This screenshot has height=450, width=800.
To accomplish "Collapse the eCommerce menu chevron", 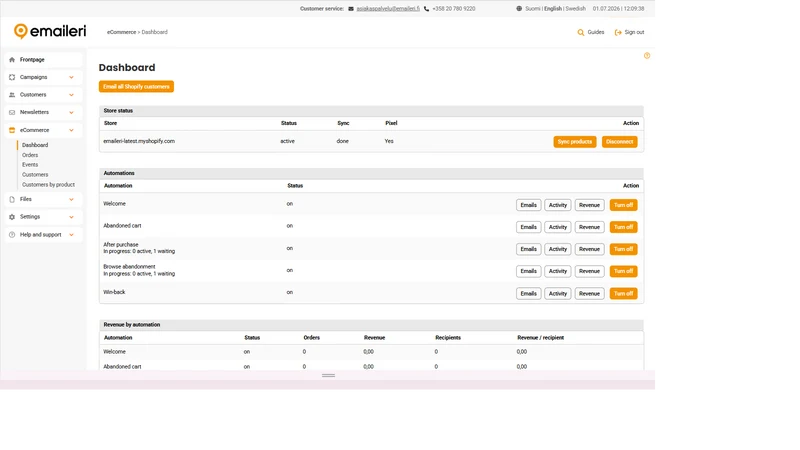I will pyautogui.click(x=71, y=130).
